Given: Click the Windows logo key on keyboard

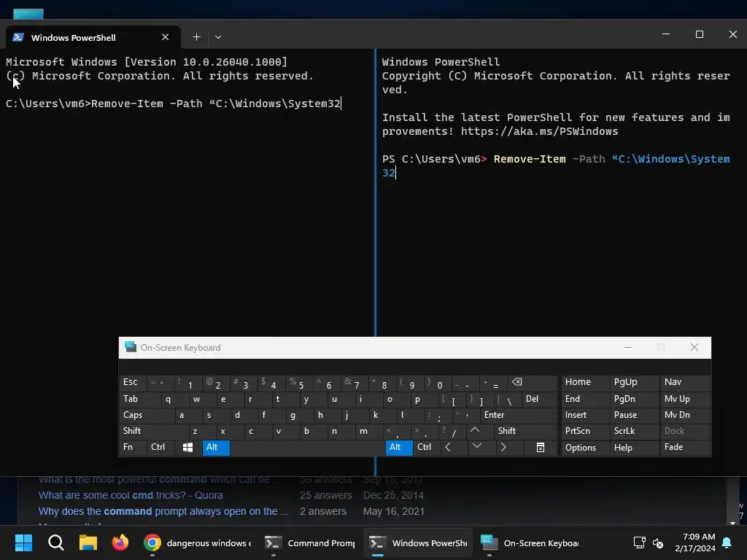Looking at the screenshot, I should (188, 448).
